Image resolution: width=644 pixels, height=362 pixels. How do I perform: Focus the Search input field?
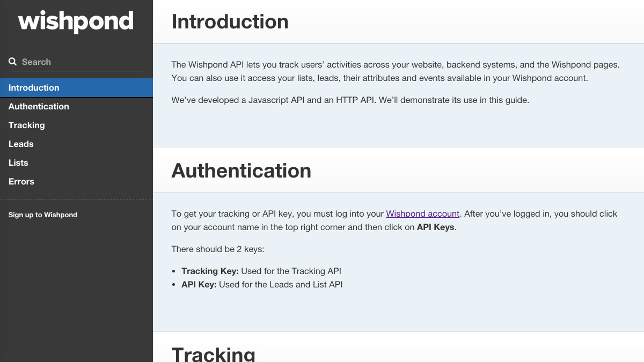click(76, 62)
